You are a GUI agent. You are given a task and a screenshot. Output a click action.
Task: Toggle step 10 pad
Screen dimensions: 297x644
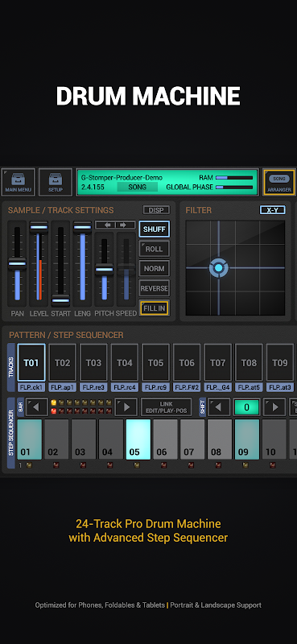pyautogui.click(x=274, y=439)
